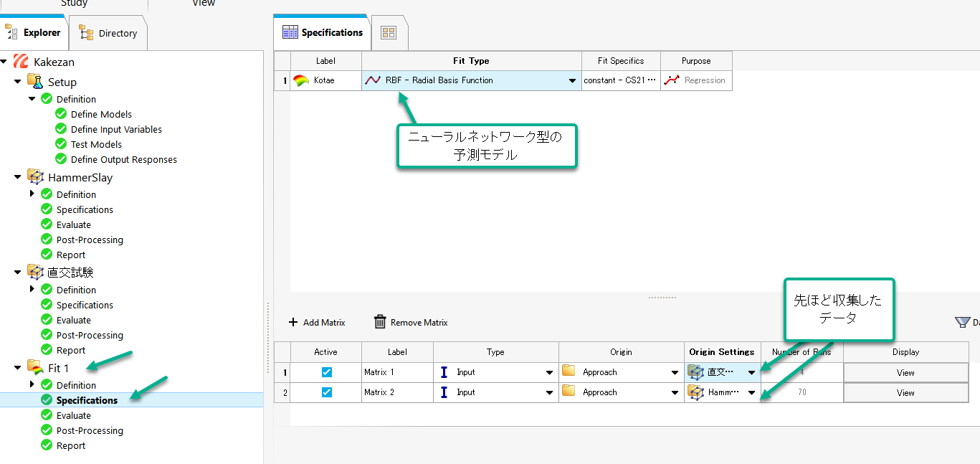Select Define Output Responses step
980x464 pixels.
(x=123, y=159)
